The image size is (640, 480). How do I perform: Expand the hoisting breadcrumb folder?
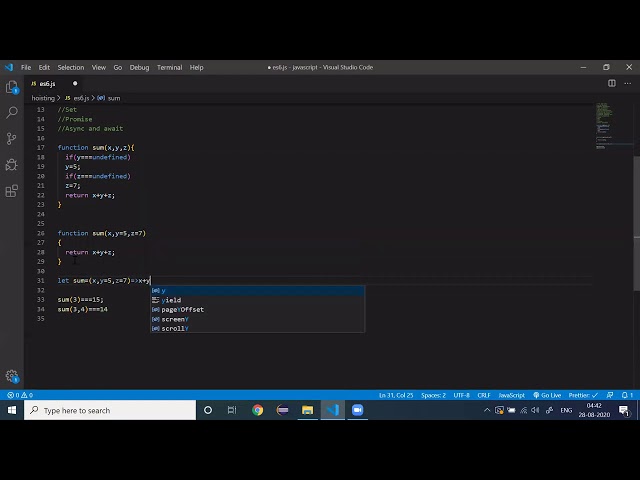[43, 98]
